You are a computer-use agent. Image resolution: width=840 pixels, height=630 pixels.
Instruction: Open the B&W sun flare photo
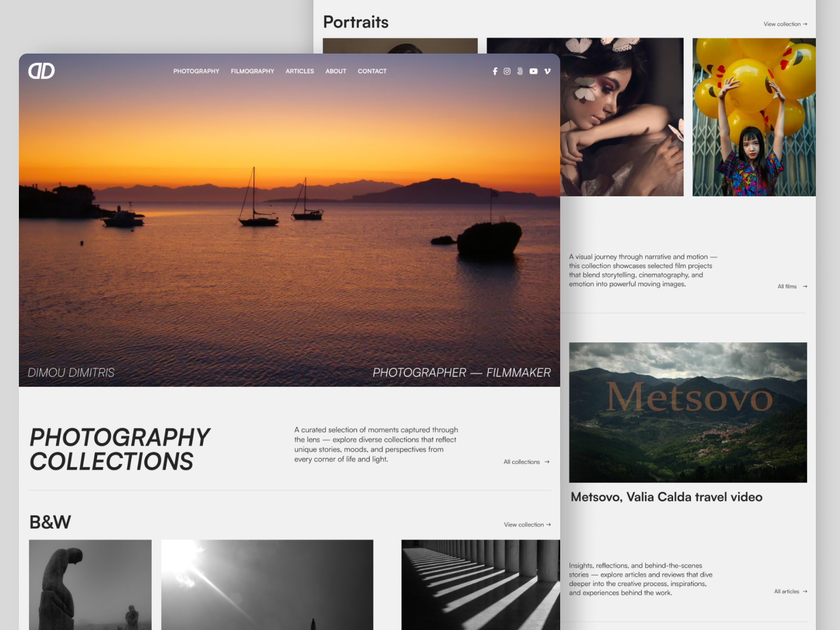(267, 585)
